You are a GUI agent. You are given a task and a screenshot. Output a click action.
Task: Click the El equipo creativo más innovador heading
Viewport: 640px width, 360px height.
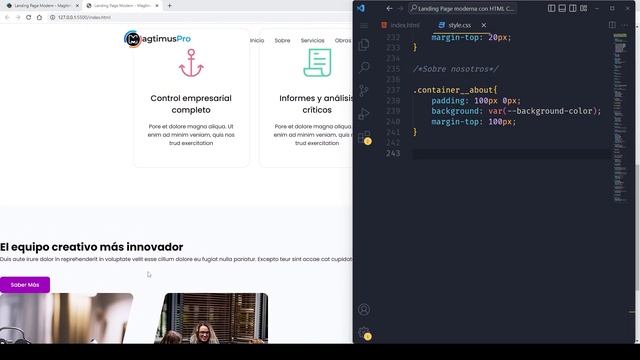(91, 247)
